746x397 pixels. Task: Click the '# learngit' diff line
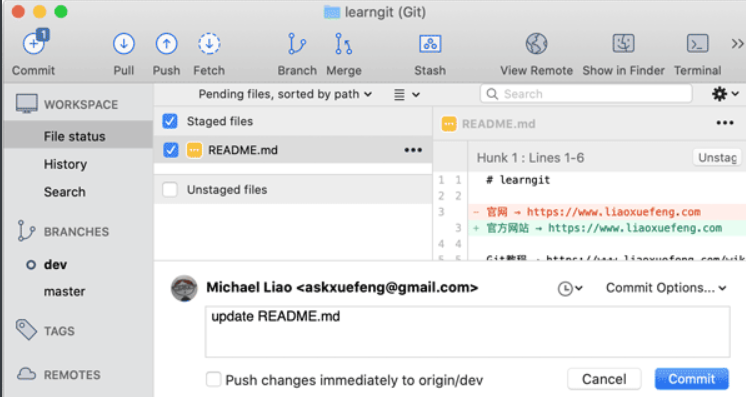tap(518, 180)
